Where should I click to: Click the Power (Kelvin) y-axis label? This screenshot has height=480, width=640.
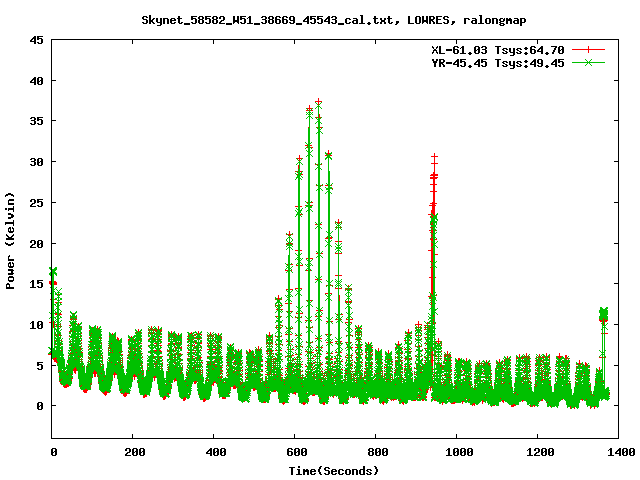coord(10,241)
